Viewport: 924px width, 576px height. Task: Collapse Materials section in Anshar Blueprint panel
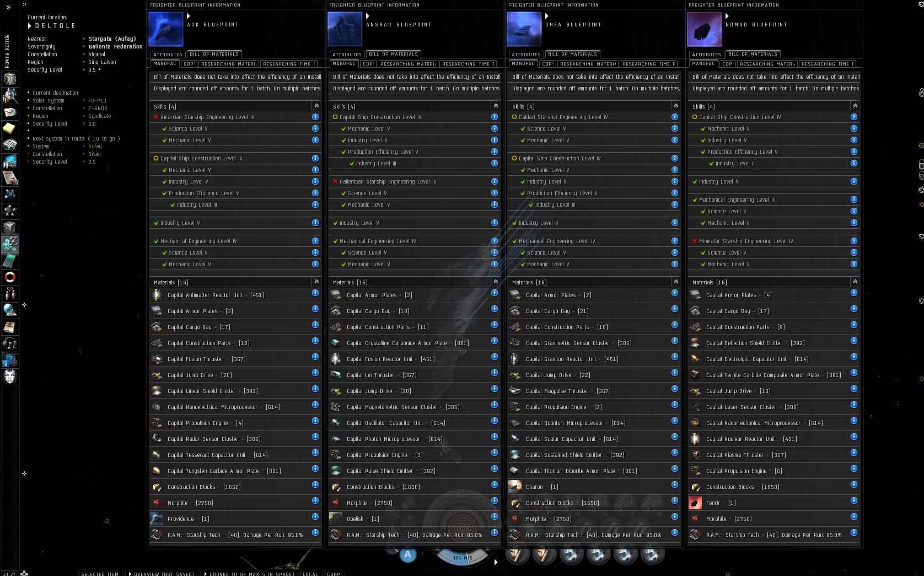pos(496,282)
